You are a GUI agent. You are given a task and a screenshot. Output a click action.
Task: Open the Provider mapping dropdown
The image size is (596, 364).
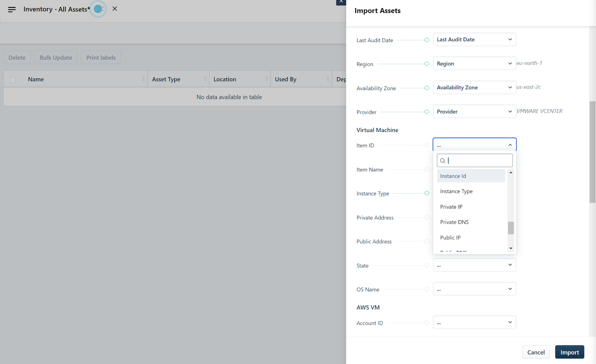click(474, 111)
